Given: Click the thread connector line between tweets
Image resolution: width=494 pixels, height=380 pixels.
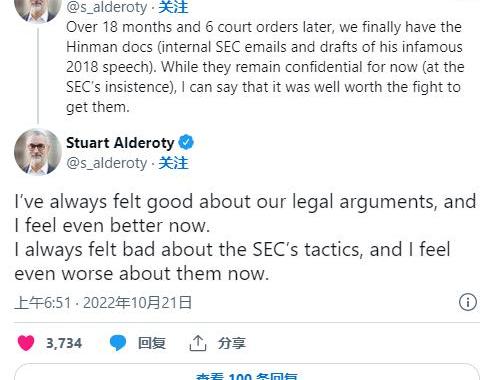Looking at the screenshot, I should tap(38, 76).
